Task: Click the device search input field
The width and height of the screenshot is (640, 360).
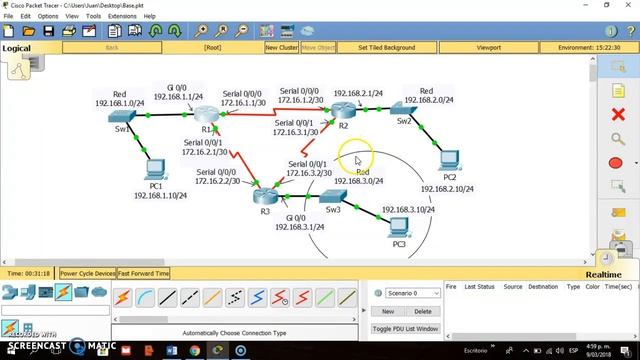Action: 56,311
